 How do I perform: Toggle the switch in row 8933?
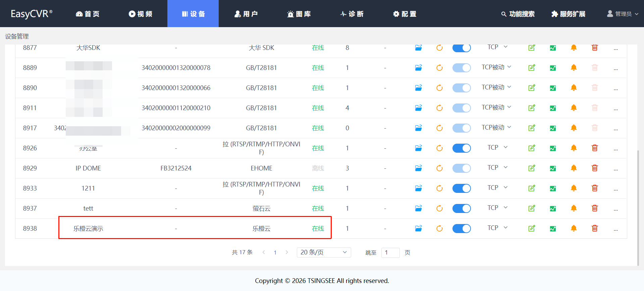click(462, 188)
